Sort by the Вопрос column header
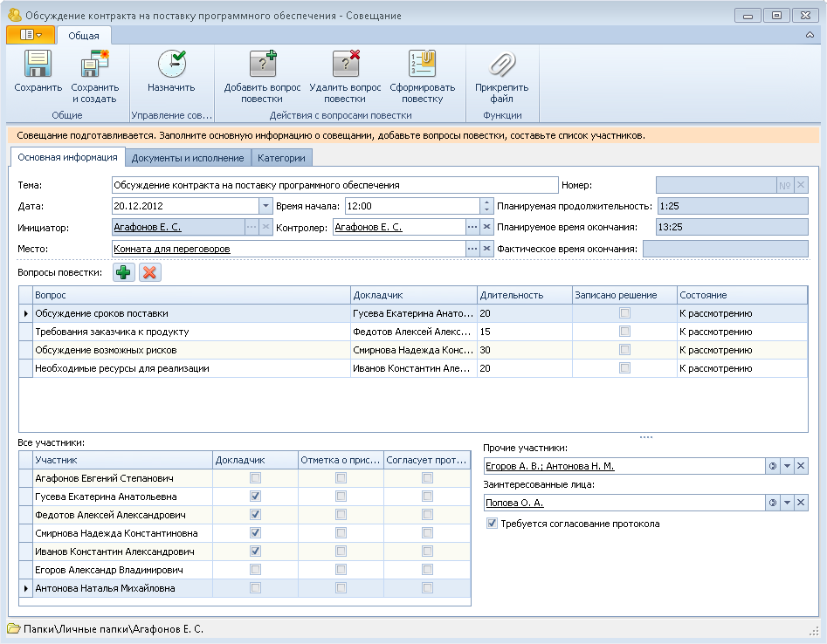Viewport: 827px width, 644px height. pos(192,295)
